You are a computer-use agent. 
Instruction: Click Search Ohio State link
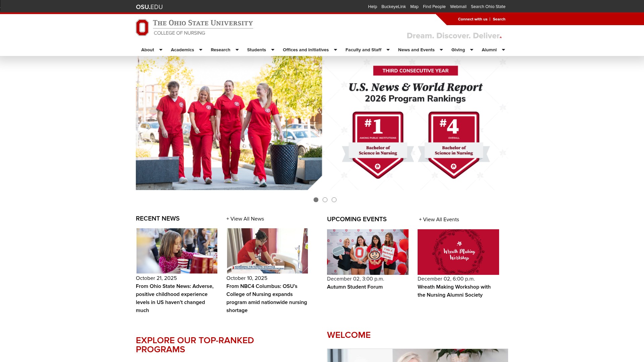(488, 7)
